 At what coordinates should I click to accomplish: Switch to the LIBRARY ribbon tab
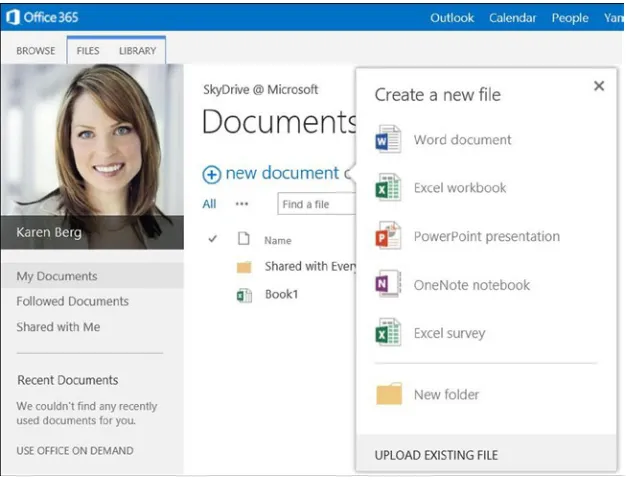pos(137,51)
